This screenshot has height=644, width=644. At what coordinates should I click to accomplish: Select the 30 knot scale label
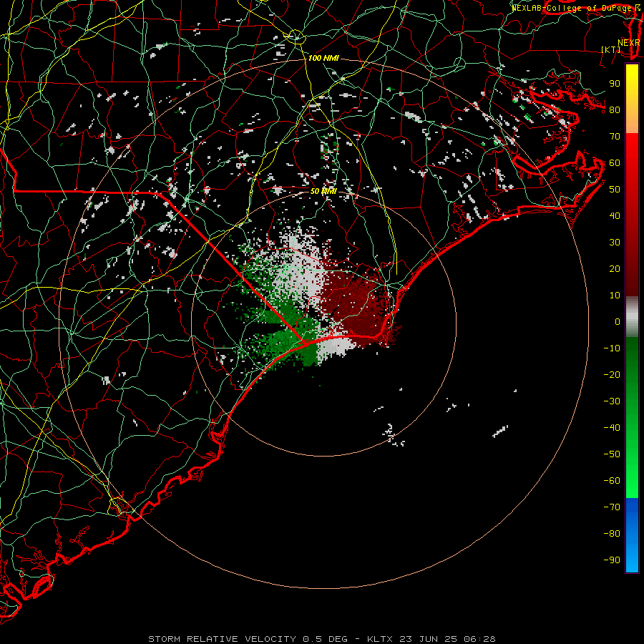[615, 243]
